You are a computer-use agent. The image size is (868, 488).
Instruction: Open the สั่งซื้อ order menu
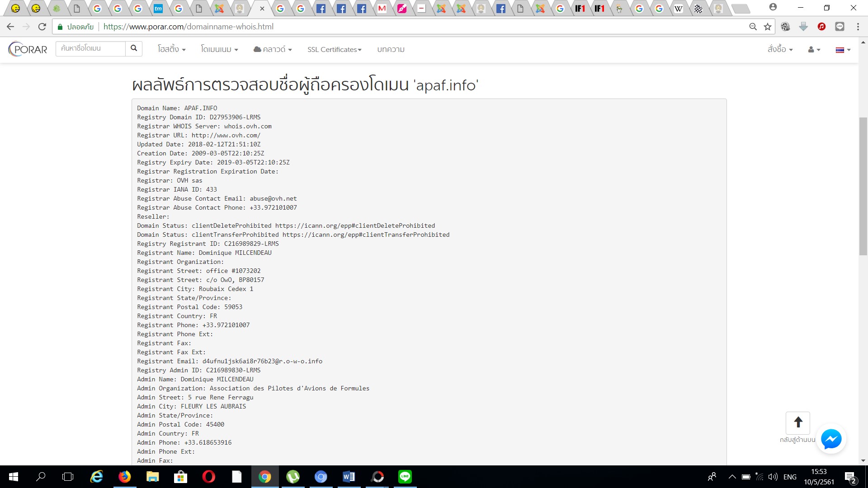(x=780, y=49)
